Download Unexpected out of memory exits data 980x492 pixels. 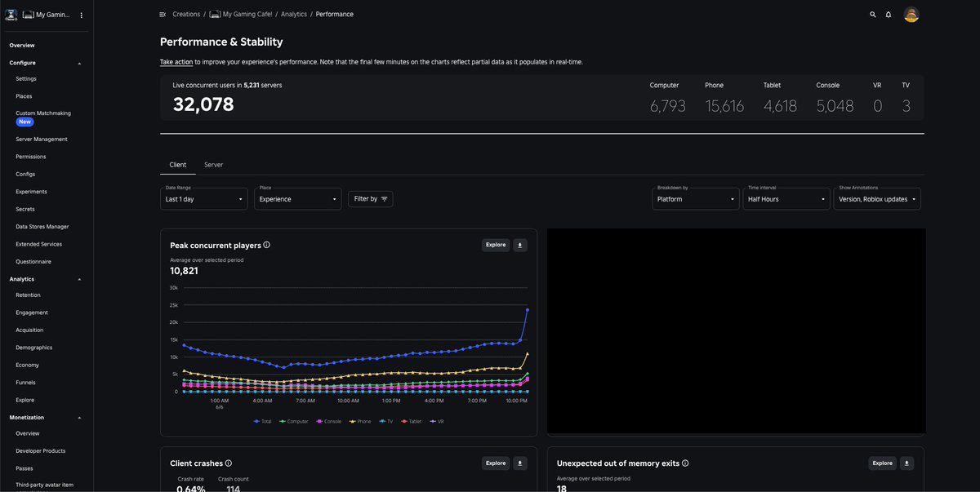tap(906, 463)
